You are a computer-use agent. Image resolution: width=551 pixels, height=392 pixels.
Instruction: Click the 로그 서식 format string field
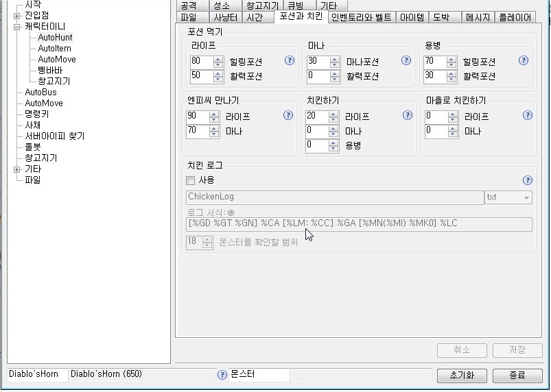359,224
